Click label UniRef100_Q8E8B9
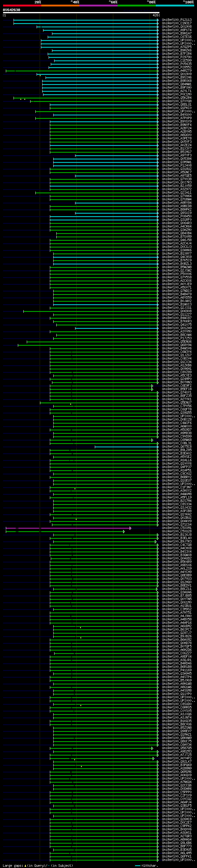Viewport: 197px width, 868px height. coord(177,575)
